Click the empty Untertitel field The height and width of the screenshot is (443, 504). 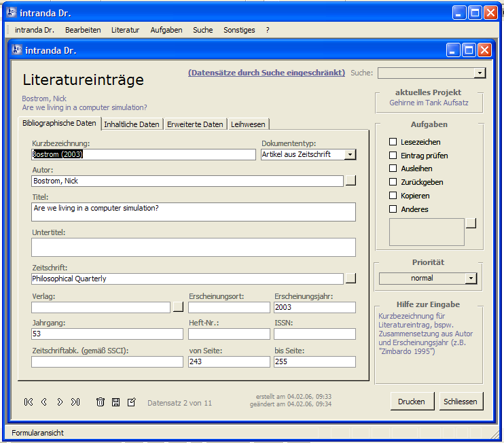(x=194, y=247)
